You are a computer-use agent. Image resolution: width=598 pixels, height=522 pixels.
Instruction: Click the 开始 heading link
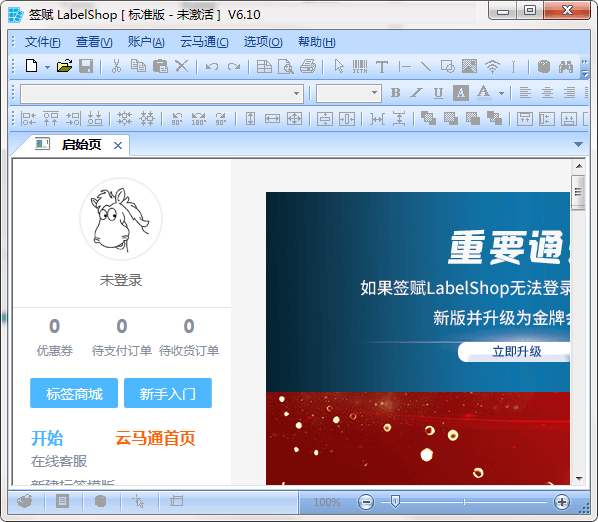pos(47,438)
